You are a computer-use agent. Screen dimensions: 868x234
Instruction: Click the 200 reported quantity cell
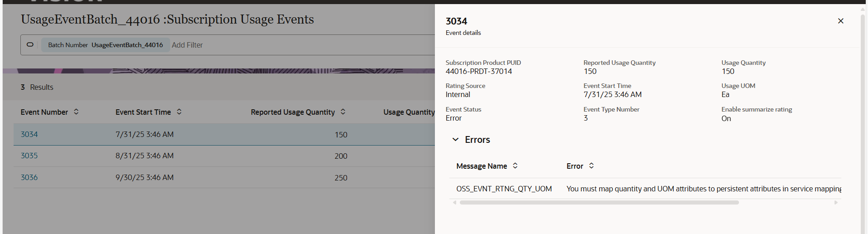tap(341, 156)
